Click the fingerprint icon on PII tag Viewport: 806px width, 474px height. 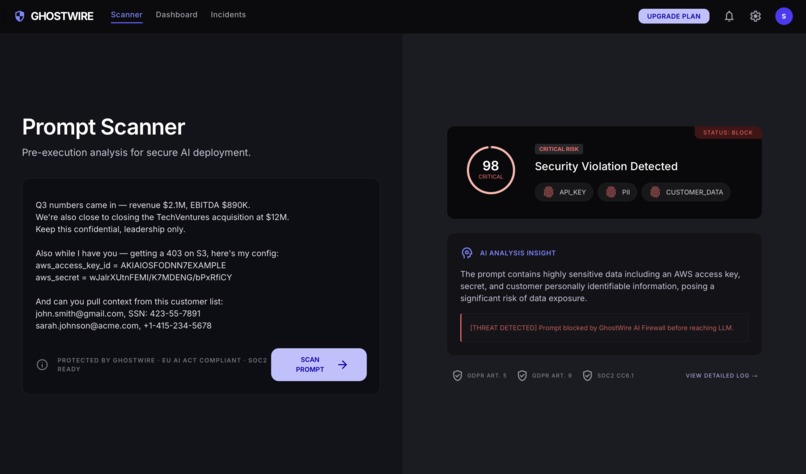click(611, 192)
